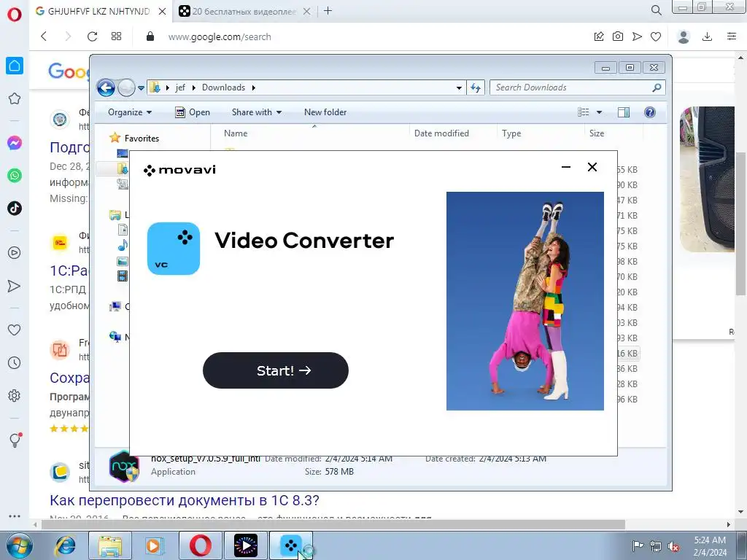Click the browser horizontal scrollbar
The width and height of the screenshot is (747, 560).
[x=333, y=524]
